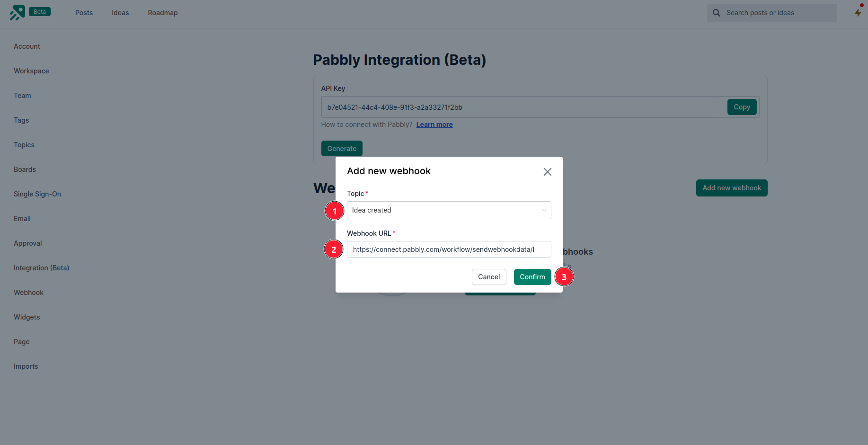The height and width of the screenshot is (445, 868).
Task: Open the Learn more link
Action: [434, 125]
